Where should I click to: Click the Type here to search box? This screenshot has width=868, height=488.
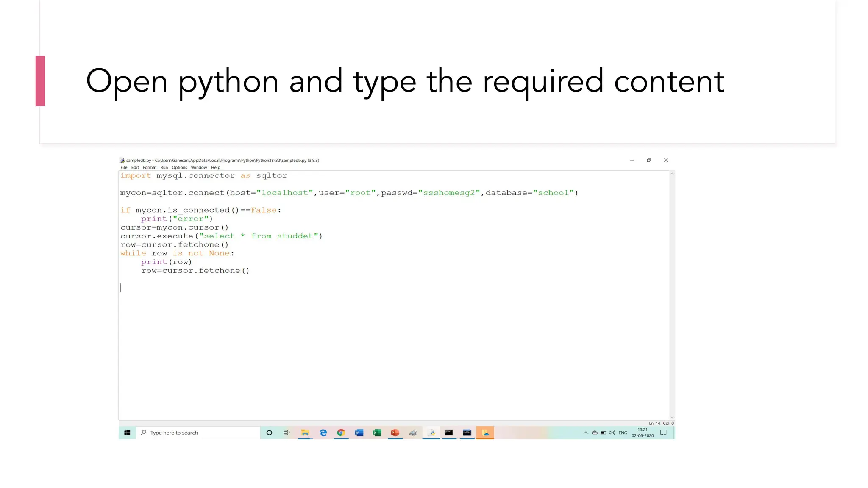pos(198,433)
